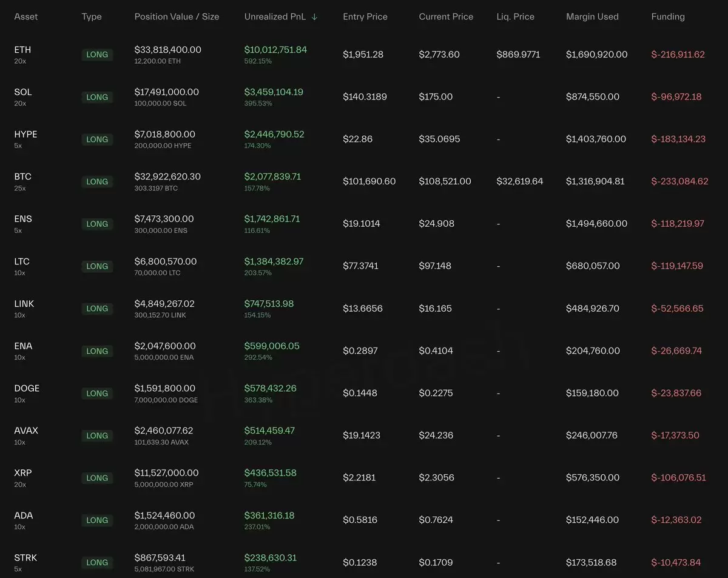
Task: Click BTC liquidation price $32,619.64
Action: tap(519, 181)
